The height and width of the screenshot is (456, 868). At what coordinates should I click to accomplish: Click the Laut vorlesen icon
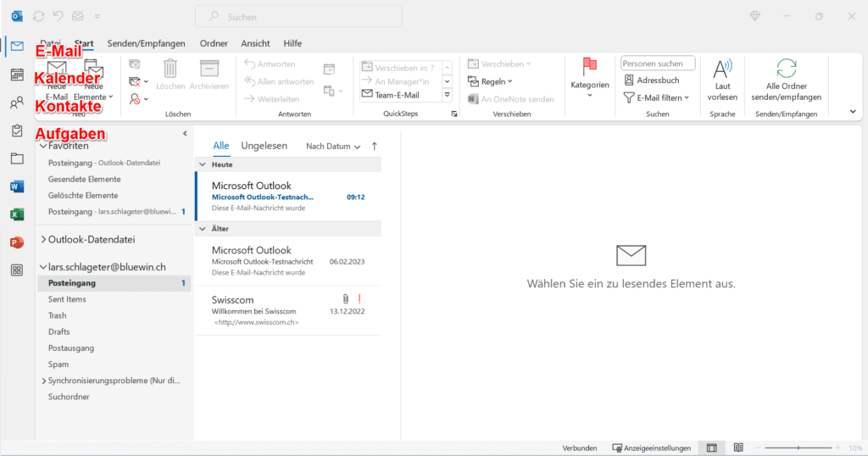click(722, 69)
